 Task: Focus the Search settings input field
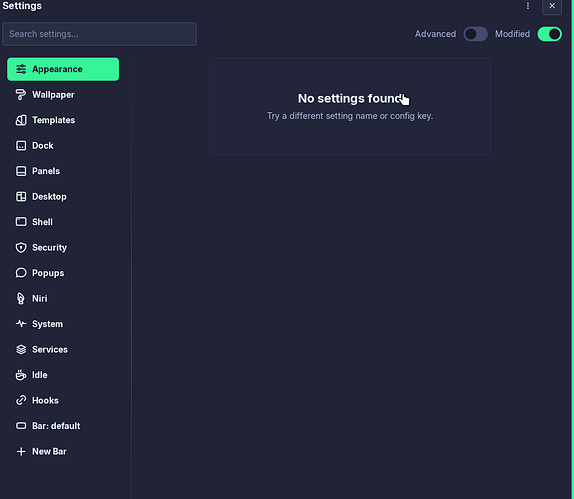[x=99, y=34]
